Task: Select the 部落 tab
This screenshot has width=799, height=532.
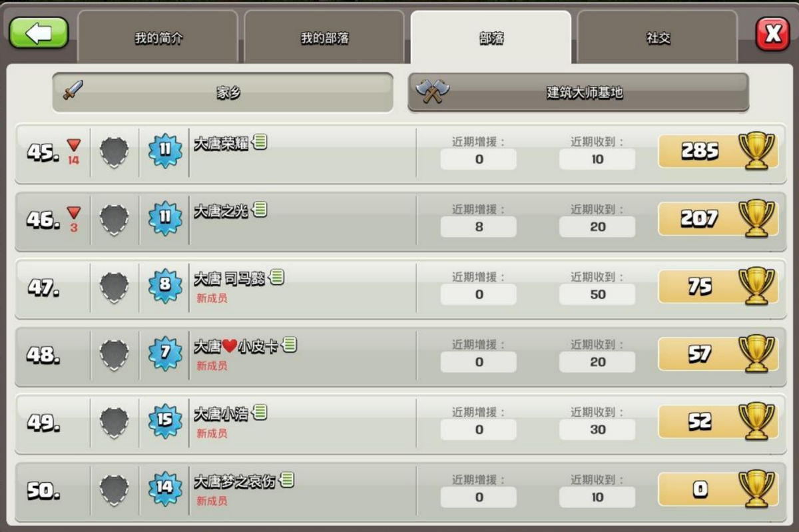Action: 491,38
